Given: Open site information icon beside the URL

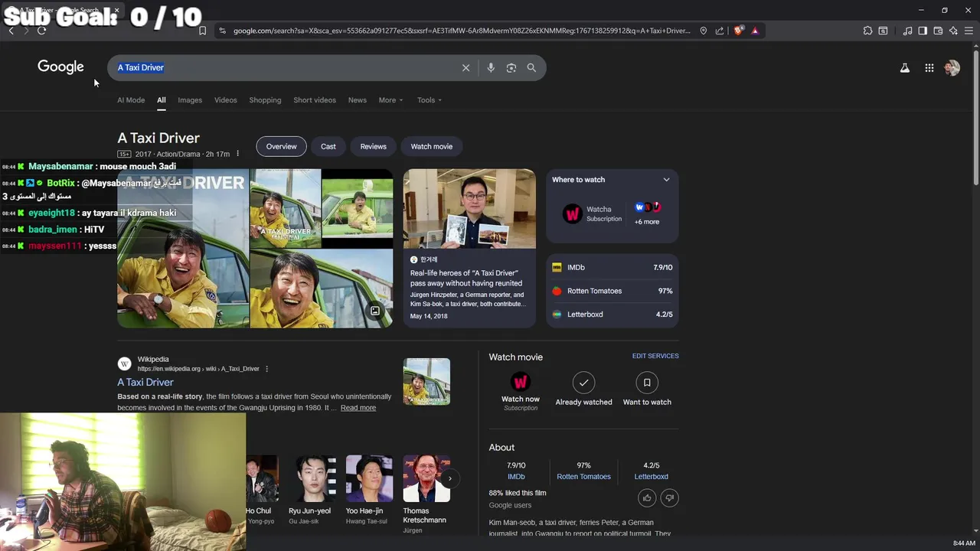Looking at the screenshot, I should (x=222, y=31).
